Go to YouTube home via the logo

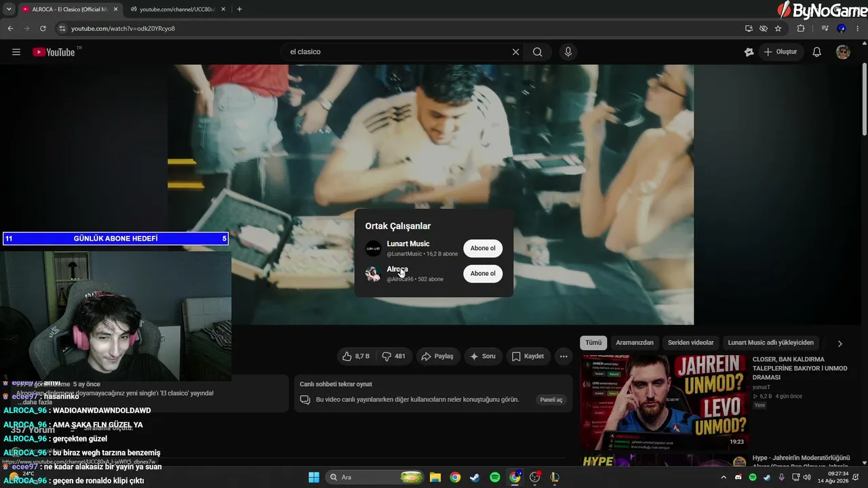coord(54,52)
